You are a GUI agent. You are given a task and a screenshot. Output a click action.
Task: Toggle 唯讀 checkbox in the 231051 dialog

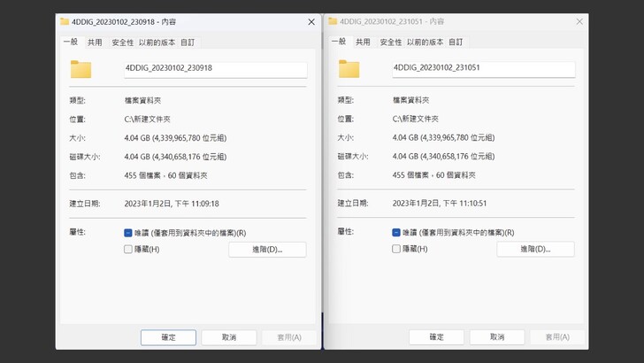(x=396, y=233)
